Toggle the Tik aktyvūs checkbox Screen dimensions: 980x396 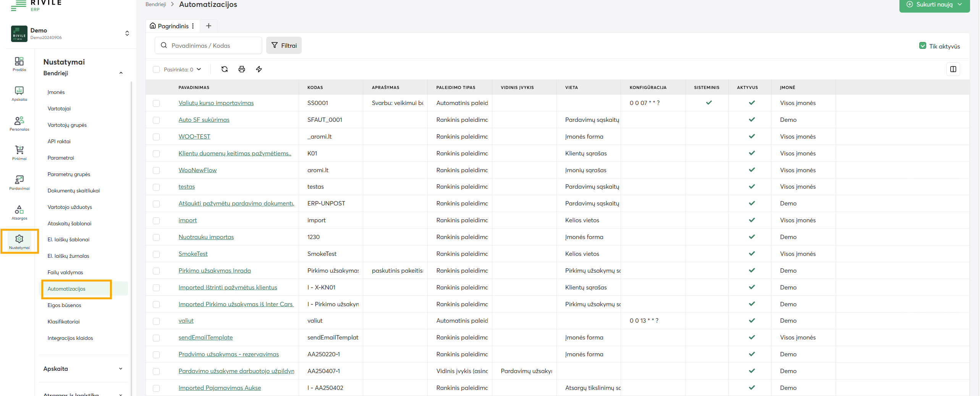(x=922, y=46)
